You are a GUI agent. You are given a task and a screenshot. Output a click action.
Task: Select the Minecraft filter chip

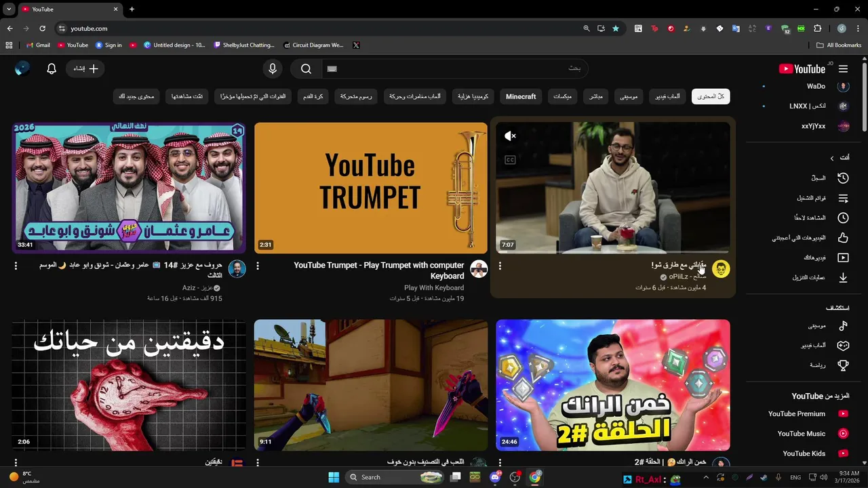[521, 96]
